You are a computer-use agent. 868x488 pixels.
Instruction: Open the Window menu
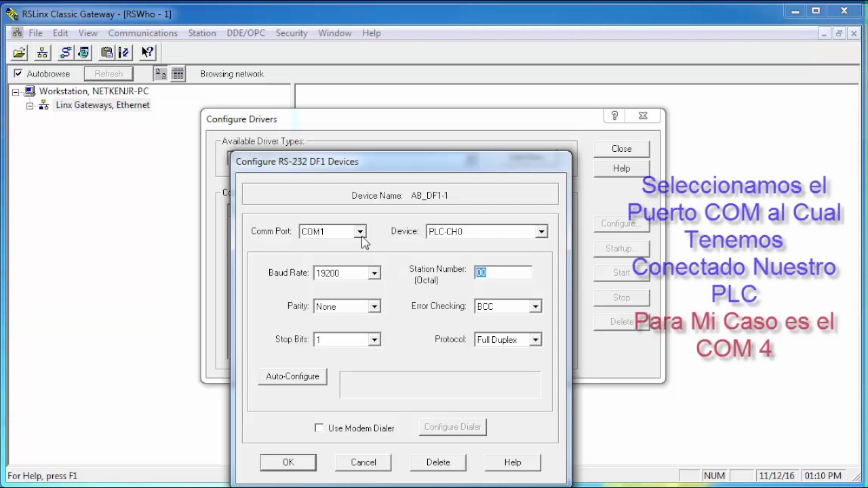pos(335,33)
